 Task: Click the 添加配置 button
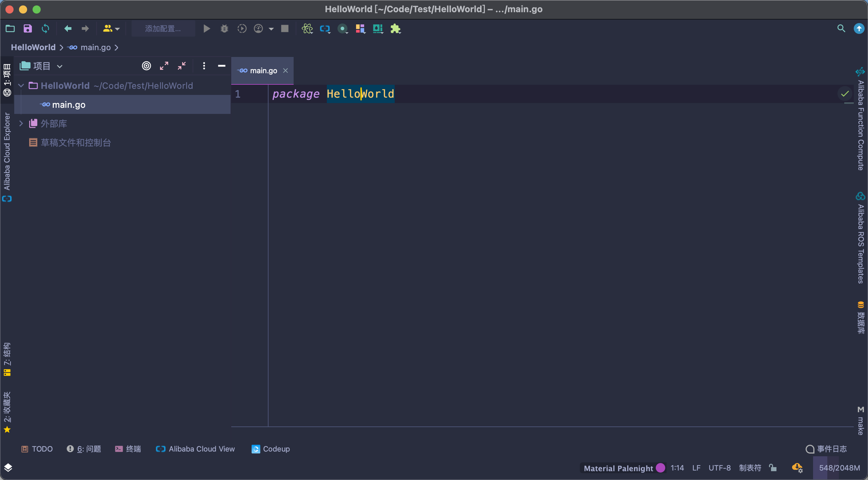tap(163, 28)
